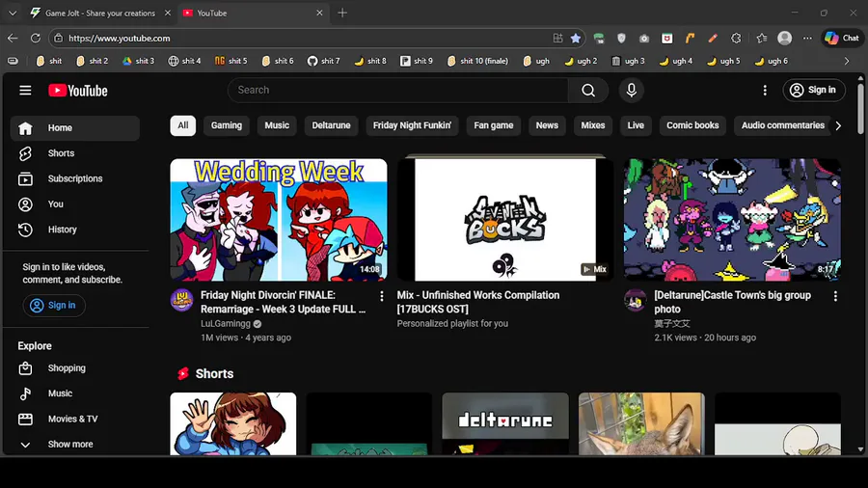The image size is (868, 488).
Task: Select the Mixes filter chip
Action: [593, 125]
